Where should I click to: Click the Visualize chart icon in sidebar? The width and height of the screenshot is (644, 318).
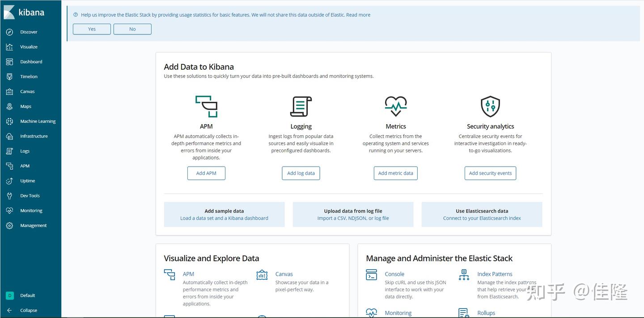9,47
